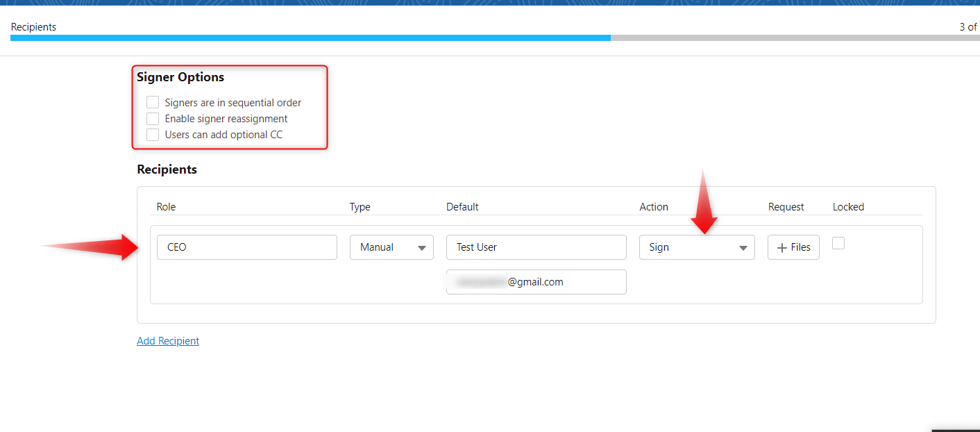This screenshot has height=432, width=980.
Task: Click the Recipients step label at top
Action: (x=33, y=26)
